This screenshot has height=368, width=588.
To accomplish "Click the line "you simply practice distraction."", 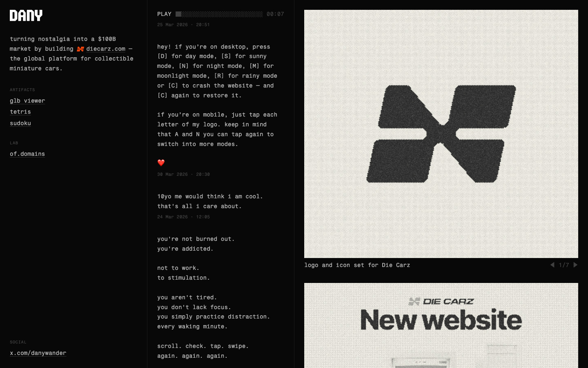I will [214, 316].
